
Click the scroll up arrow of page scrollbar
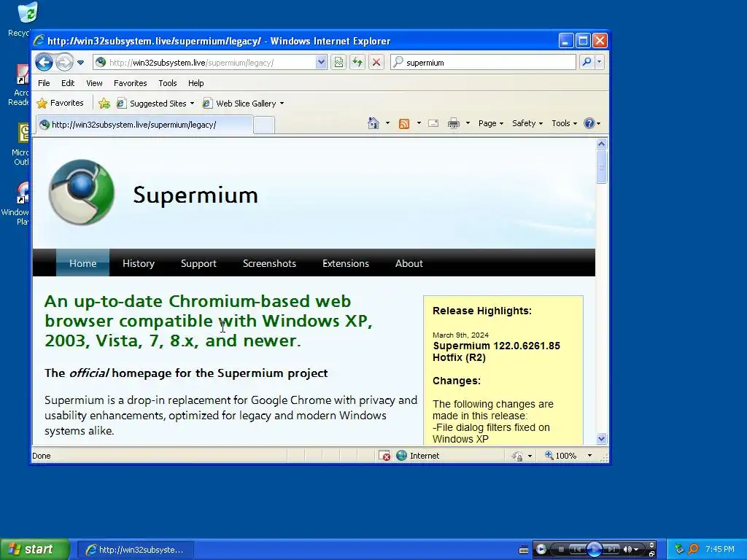point(601,144)
